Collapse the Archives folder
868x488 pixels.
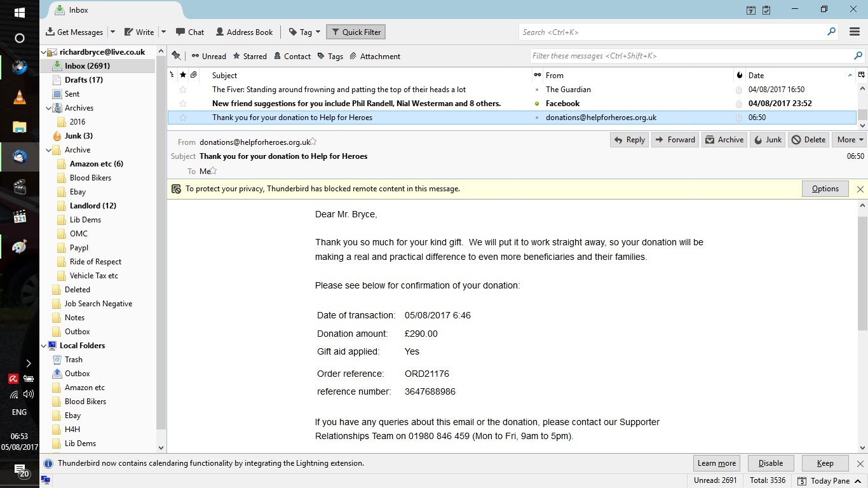click(x=49, y=108)
